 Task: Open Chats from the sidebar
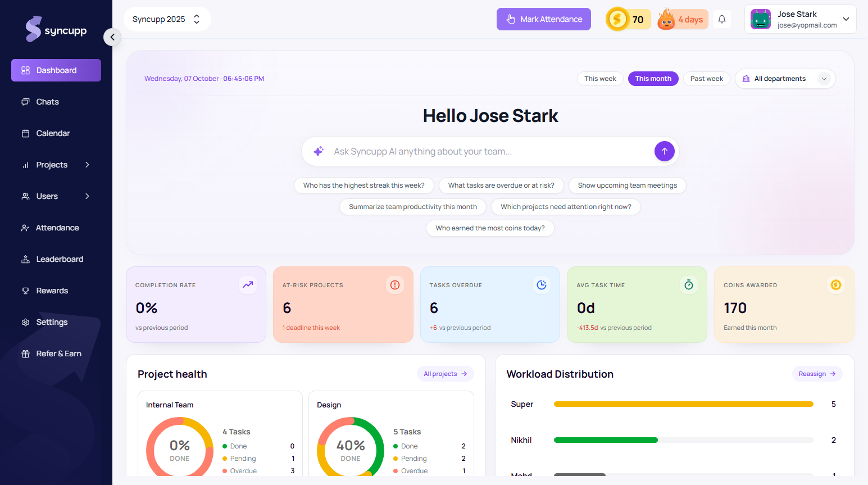(x=56, y=102)
